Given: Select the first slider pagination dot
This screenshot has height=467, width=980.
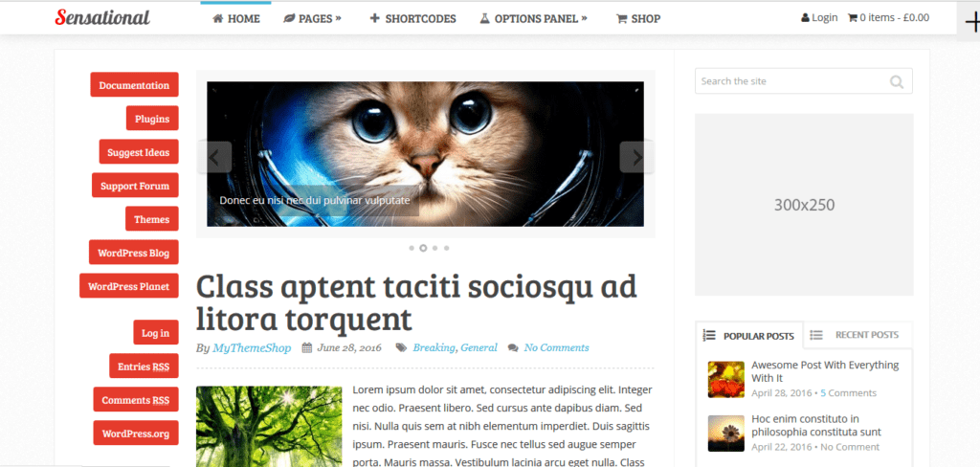Looking at the screenshot, I should (412, 248).
